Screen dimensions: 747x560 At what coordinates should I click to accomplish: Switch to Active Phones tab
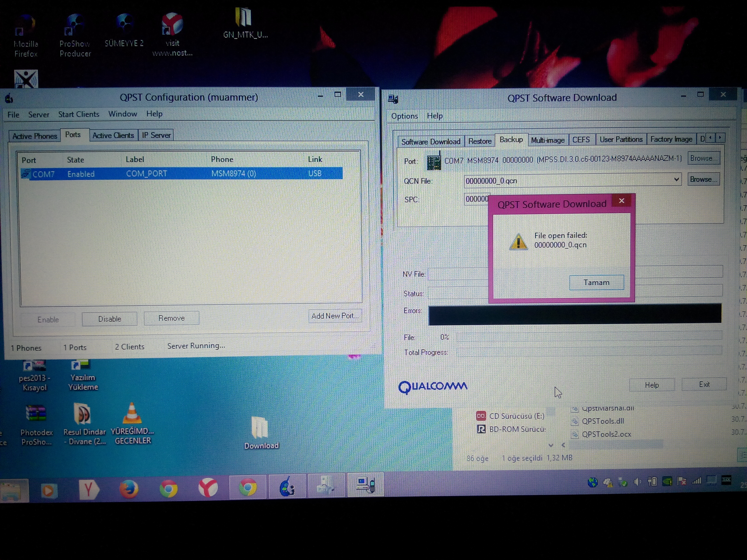coord(35,136)
